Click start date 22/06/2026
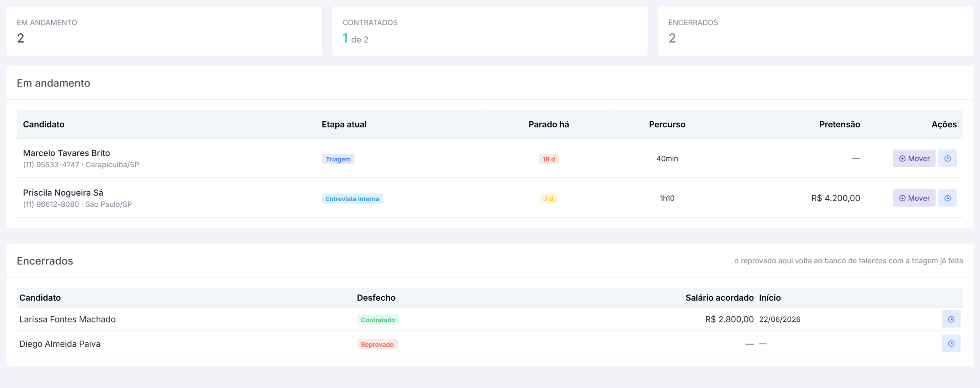The height and width of the screenshot is (388, 980). point(780,319)
